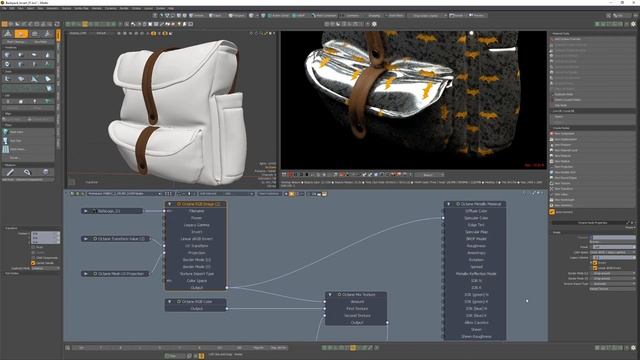The height and width of the screenshot is (360, 640).
Task: Switch to Edges selection mode
Action: [x=216, y=16]
